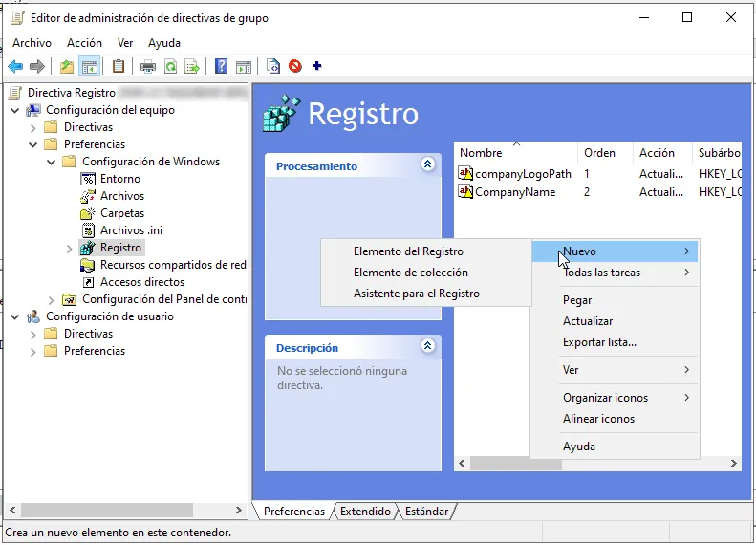The height and width of the screenshot is (545, 756).
Task: Open the Ver menu in menu bar
Action: click(125, 43)
